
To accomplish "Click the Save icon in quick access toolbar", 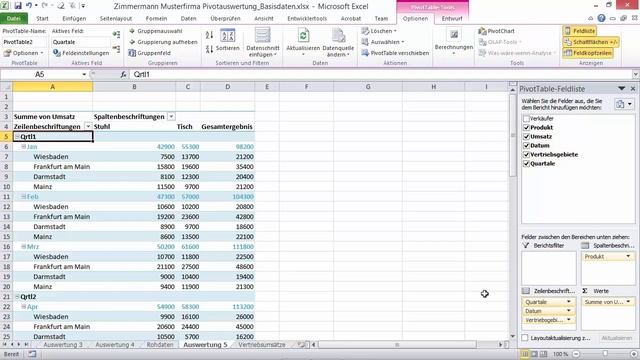I will pos(18,6).
